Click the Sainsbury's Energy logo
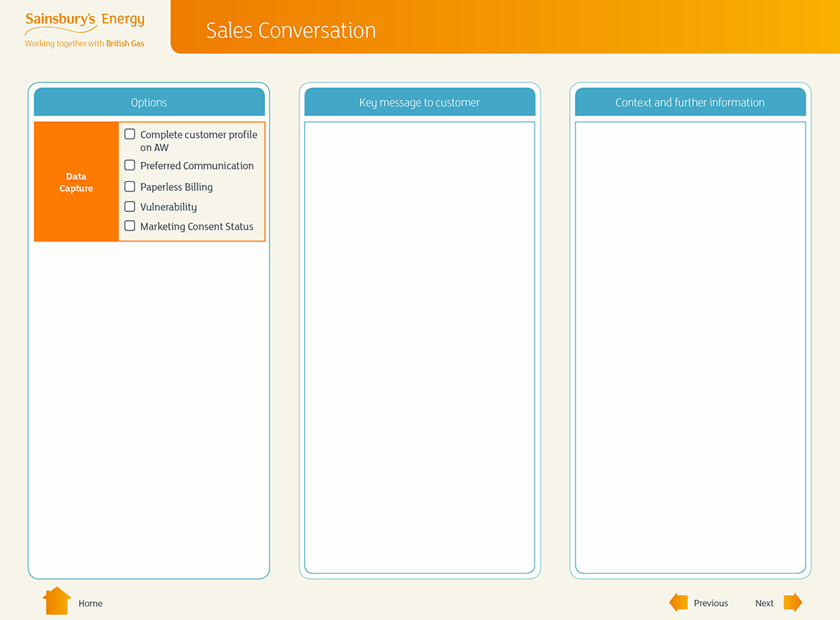Image resolution: width=840 pixels, height=620 pixels. point(84,21)
